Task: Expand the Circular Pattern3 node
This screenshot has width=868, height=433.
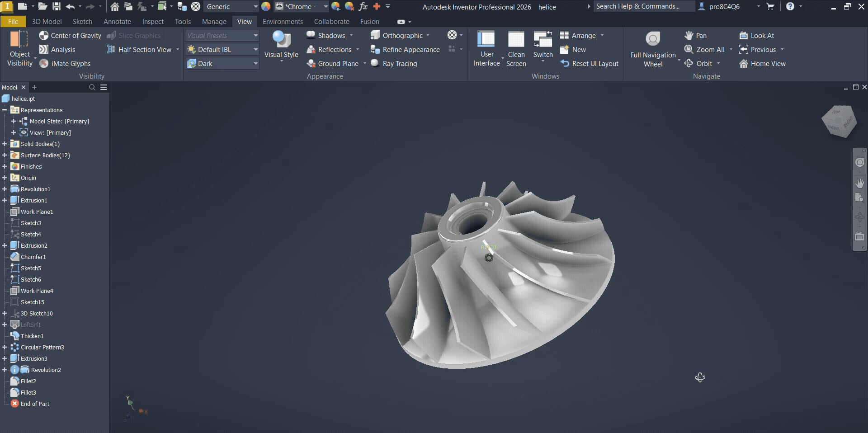Action: coord(5,347)
